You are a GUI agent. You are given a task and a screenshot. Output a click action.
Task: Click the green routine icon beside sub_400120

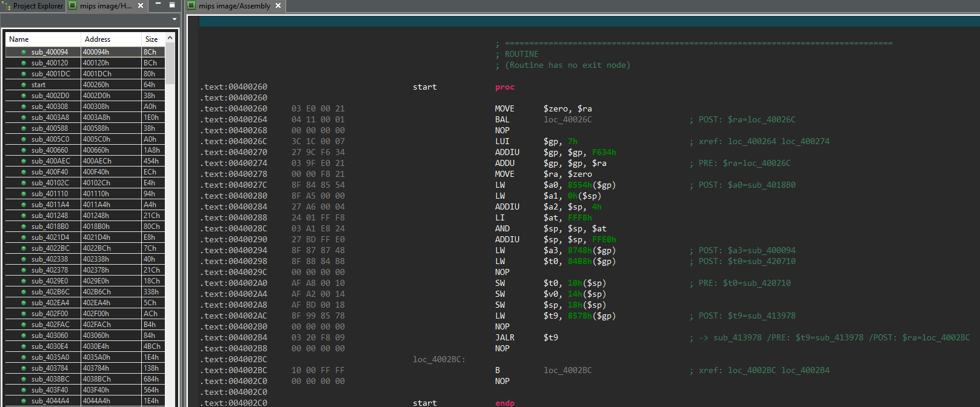[24, 63]
